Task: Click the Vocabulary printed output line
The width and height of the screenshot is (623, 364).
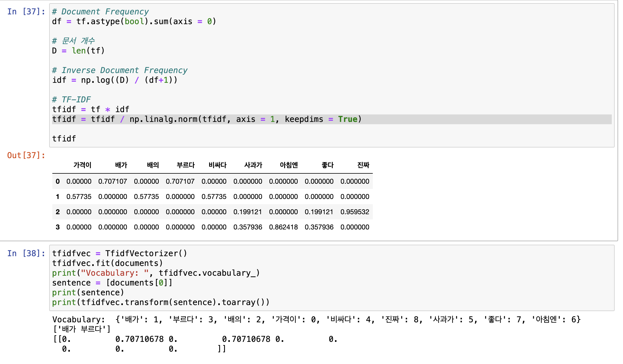Action: (316, 319)
